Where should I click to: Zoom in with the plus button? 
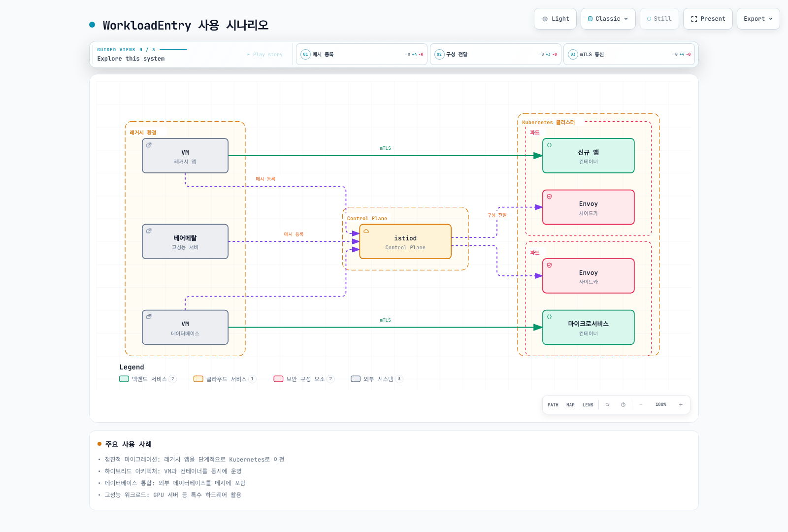point(681,405)
